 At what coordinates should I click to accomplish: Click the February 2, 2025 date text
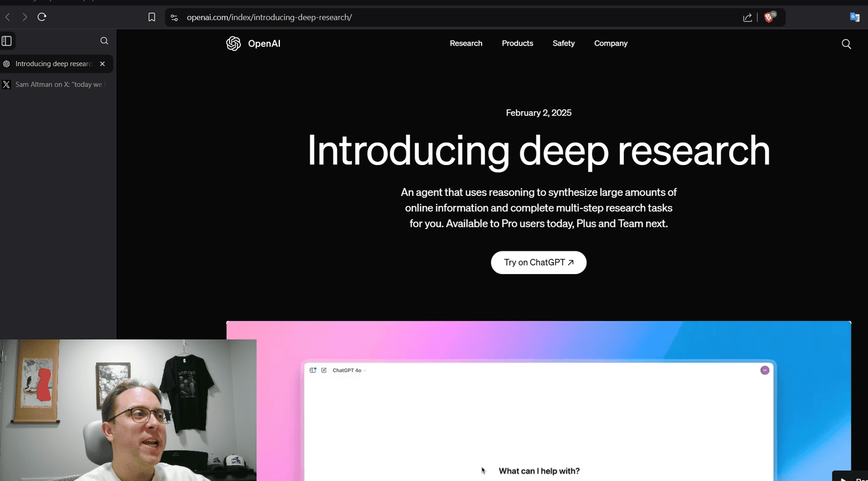click(539, 113)
